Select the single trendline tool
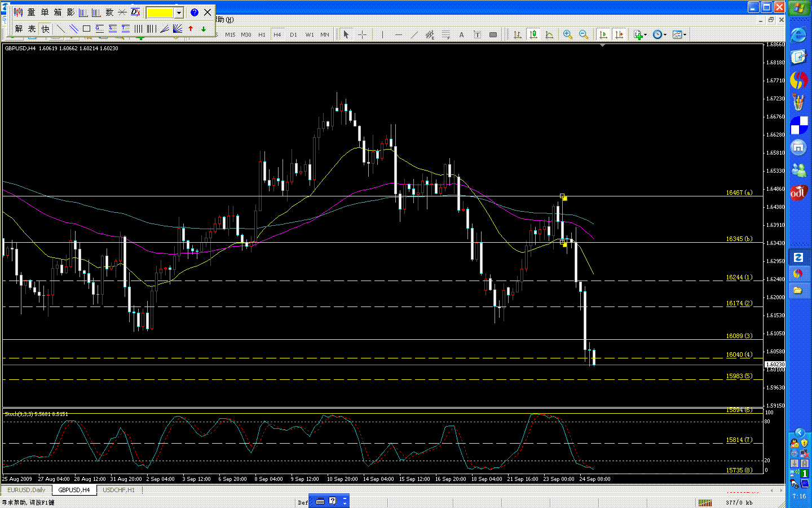Image resolution: width=812 pixels, height=508 pixels. 61,28
